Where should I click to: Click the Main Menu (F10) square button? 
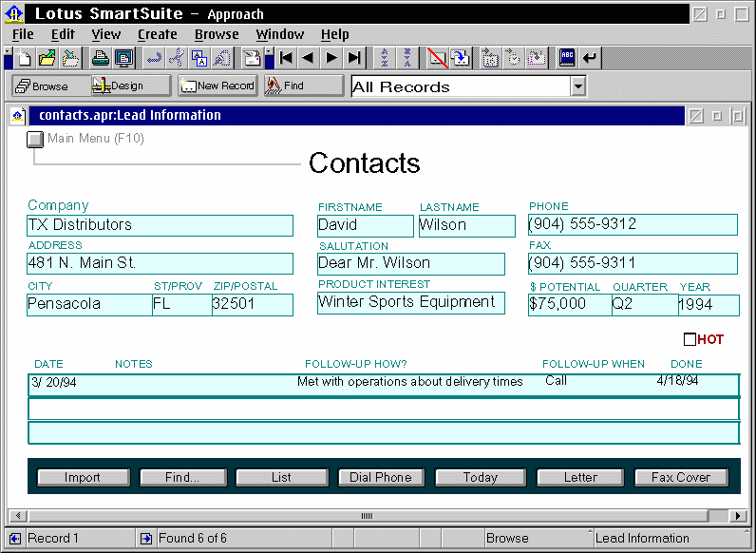35,140
